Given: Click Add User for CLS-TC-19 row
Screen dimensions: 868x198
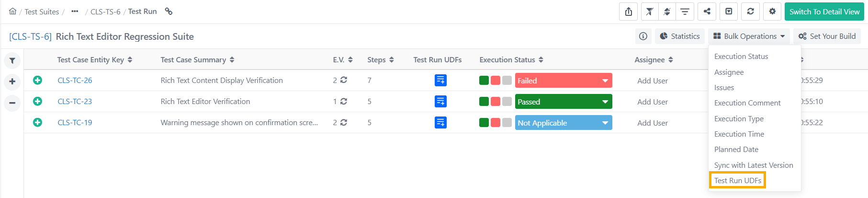Looking at the screenshot, I should (x=653, y=123).
